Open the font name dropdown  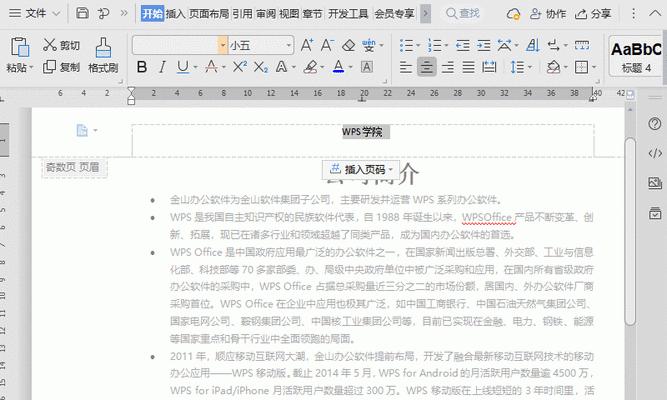tap(223, 45)
